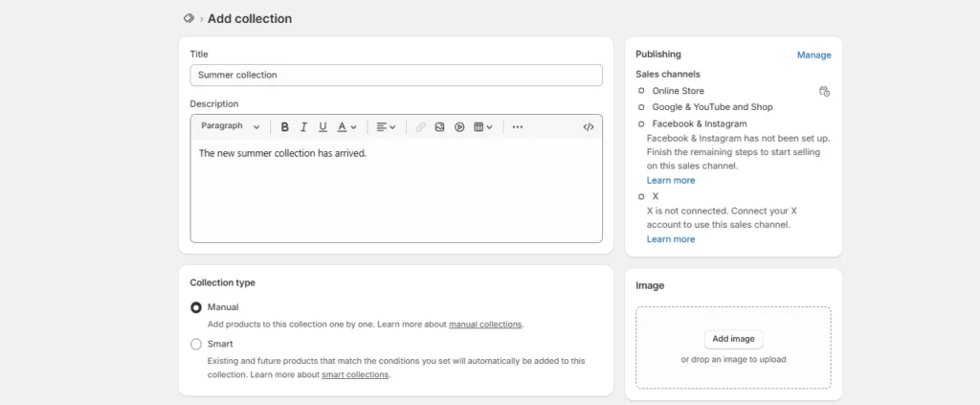
Task: Open the manual collections help link
Action: (485, 325)
